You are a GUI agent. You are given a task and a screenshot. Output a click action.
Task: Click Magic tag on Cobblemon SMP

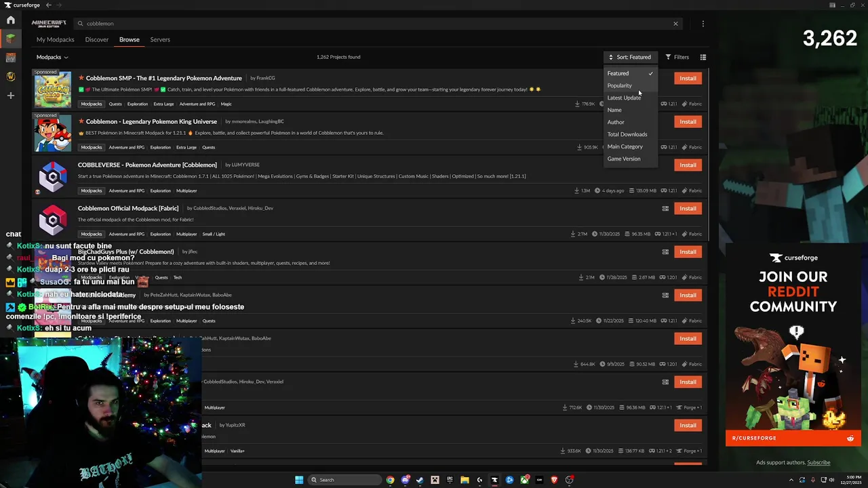[226, 104]
